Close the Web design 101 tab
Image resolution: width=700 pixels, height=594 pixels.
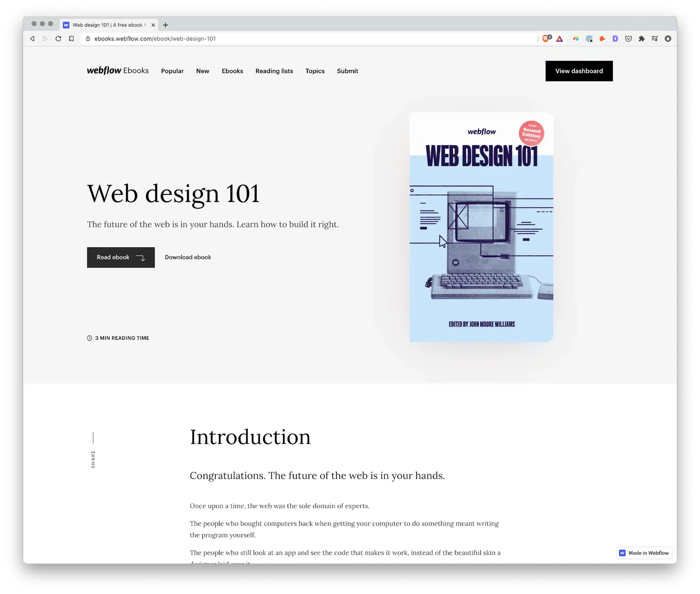click(153, 25)
